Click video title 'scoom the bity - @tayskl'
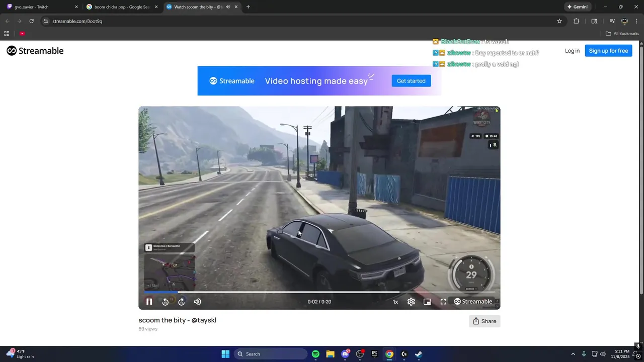Screen dimensions: 644x362 pos(177,320)
